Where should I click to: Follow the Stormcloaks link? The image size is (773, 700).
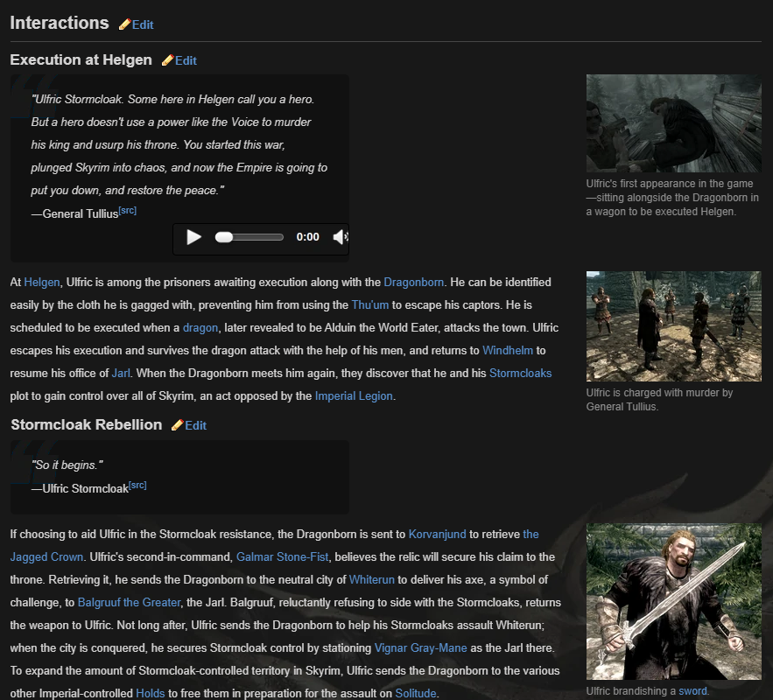[520, 373]
